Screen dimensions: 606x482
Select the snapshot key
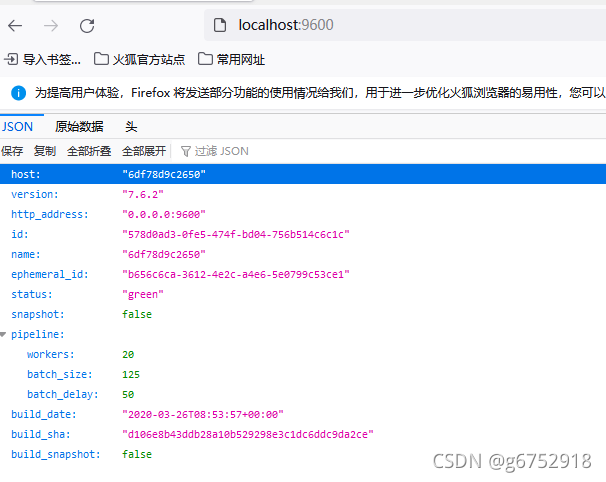click(38, 314)
